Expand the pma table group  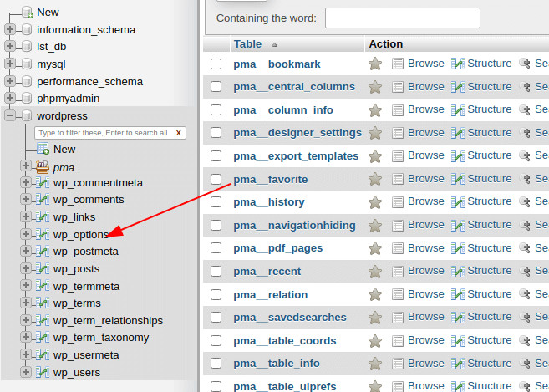point(26,165)
